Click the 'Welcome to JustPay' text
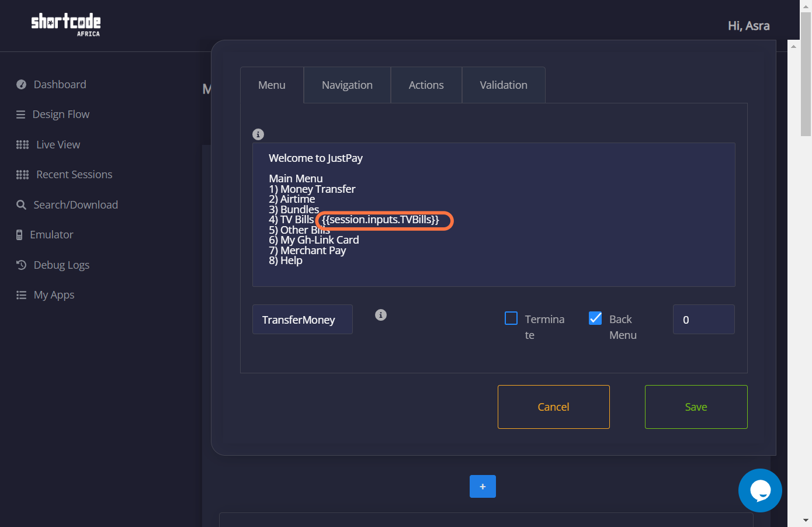Viewport: 812px width, 527px height. point(315,158)
